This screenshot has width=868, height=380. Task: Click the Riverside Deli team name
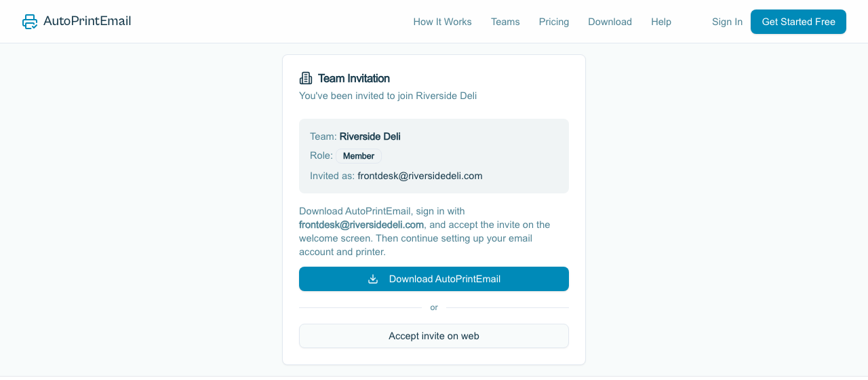coord(370,136)
